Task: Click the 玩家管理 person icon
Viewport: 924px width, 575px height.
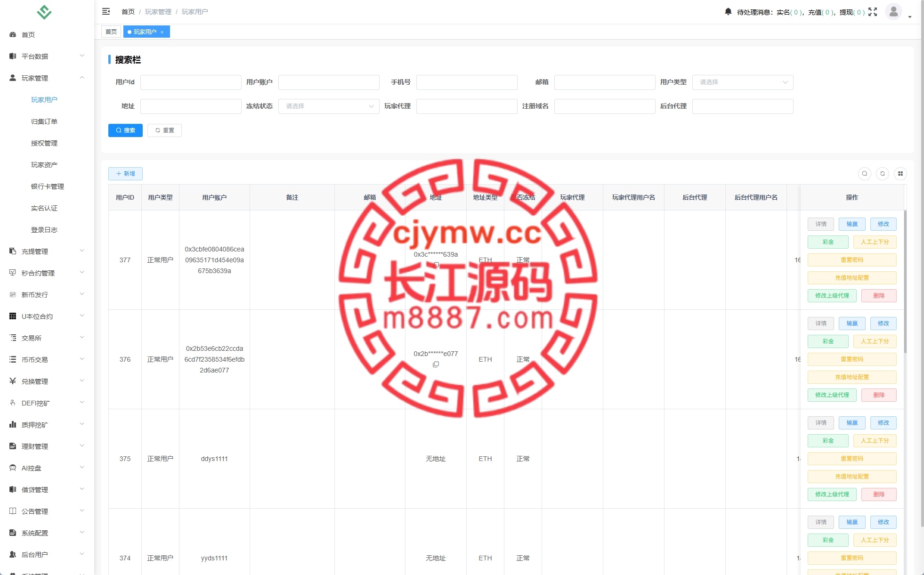Action: click(13, 78)
